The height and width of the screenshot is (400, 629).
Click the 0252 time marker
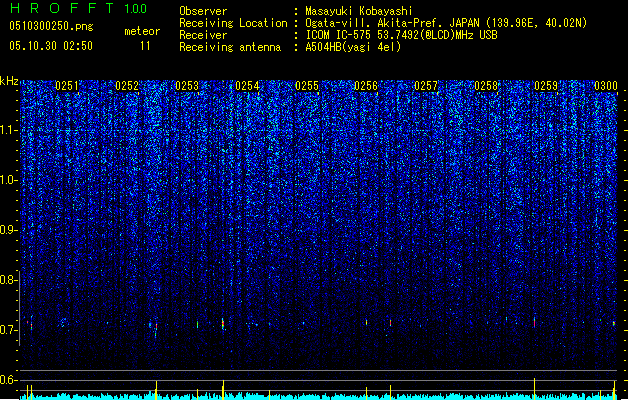click(x=127, y=86)
